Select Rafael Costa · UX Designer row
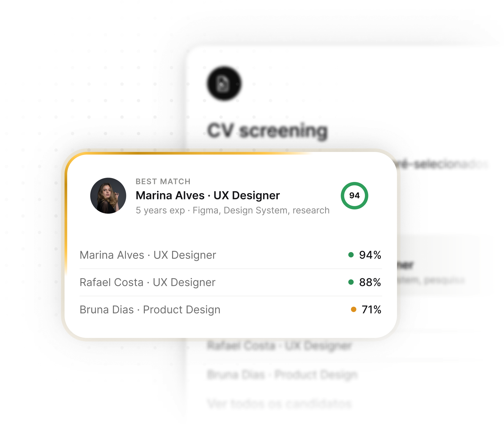Screen dimensions: 504x424 230,282
